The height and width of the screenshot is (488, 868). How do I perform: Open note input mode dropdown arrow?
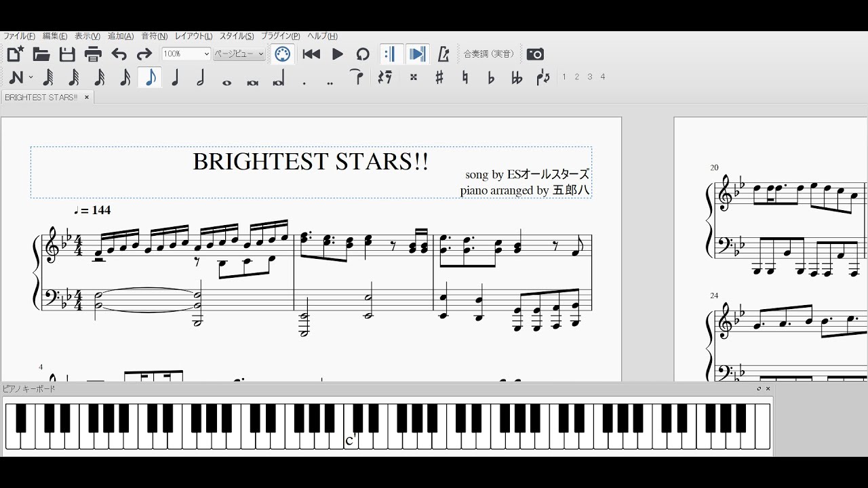click(x=31, y=77)
